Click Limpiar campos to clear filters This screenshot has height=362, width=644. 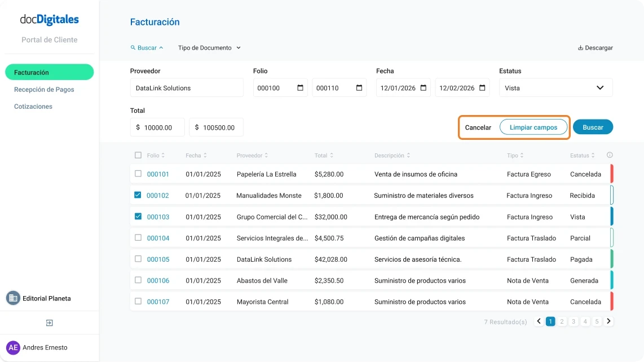[x=532, y=127]
